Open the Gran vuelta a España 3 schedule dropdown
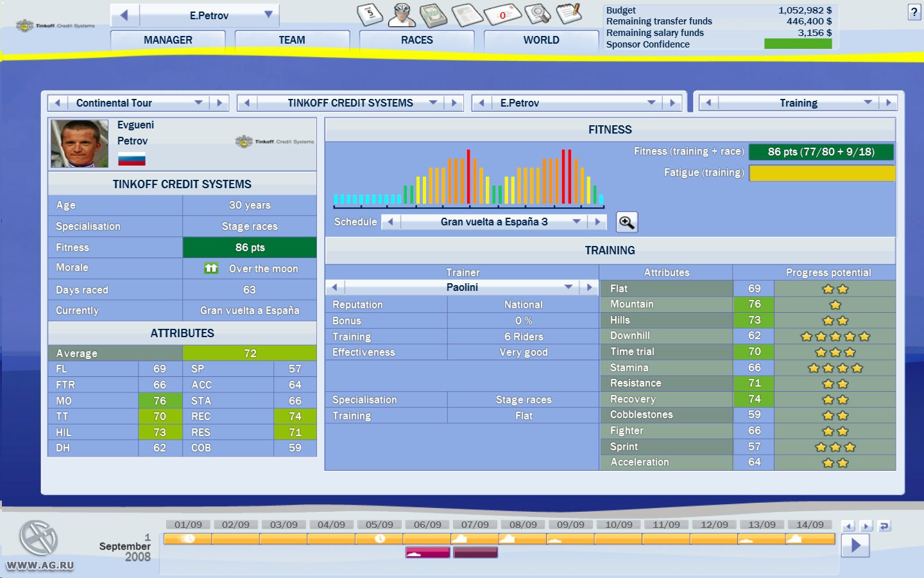Image resolution: width=924 pixels, height=578 pixels. (x=576, y=222)
